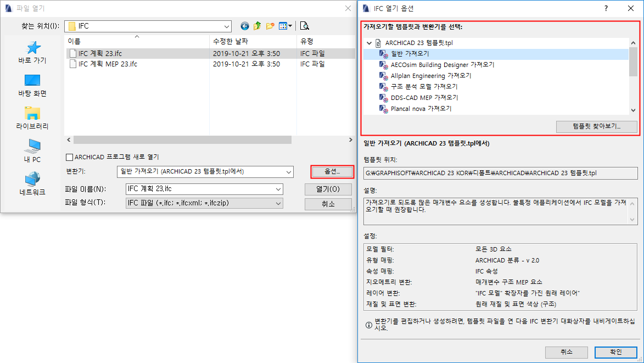Click the 설명 description text box
Image resolution: width=644 pixels, height=363 pixels.
(x=500, y=211)
